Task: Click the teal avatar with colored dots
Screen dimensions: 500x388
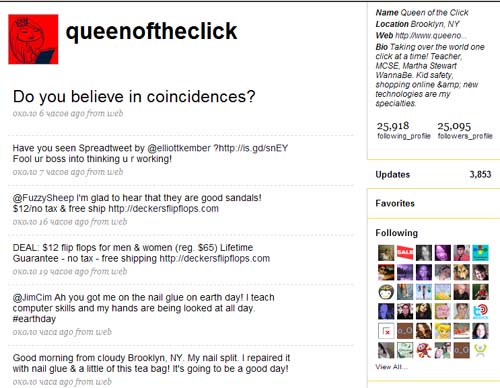Action: pyautogui.click(x=480, y=253)
